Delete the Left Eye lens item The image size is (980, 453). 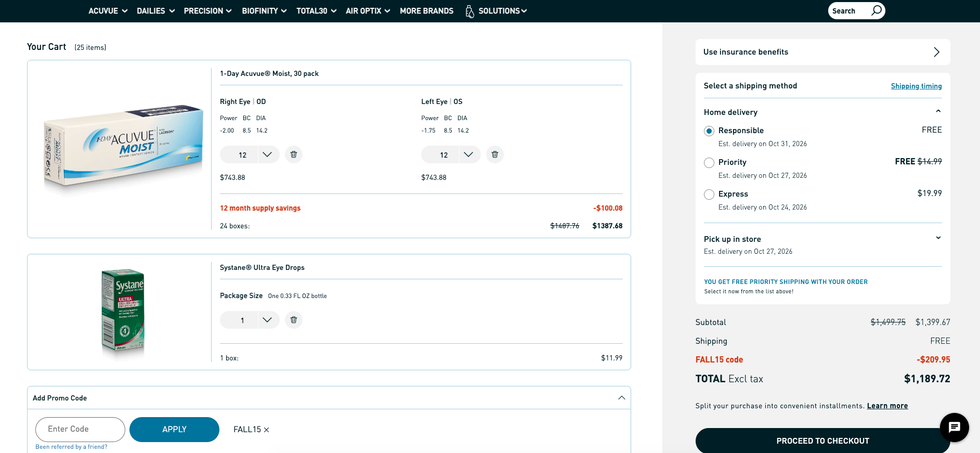495,154
